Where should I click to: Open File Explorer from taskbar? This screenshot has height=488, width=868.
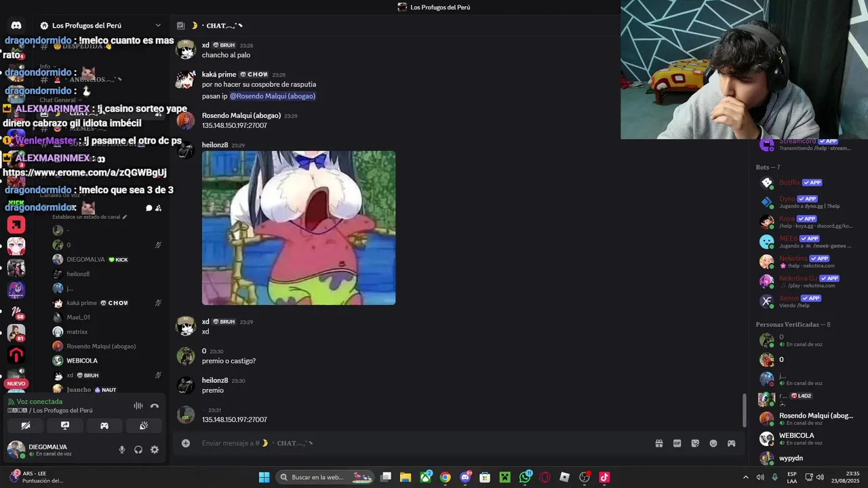tap(406, 477)
